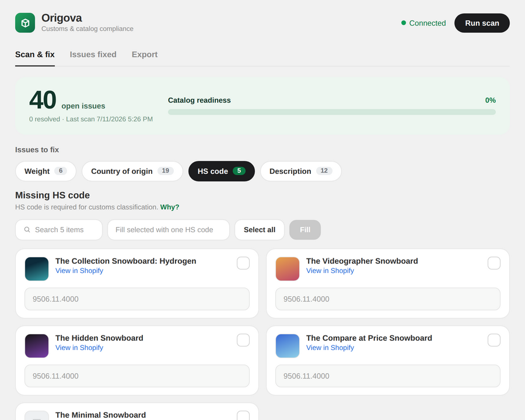
Task: Focus the Fill selected with one HS code field
Action: click(169, 230)
